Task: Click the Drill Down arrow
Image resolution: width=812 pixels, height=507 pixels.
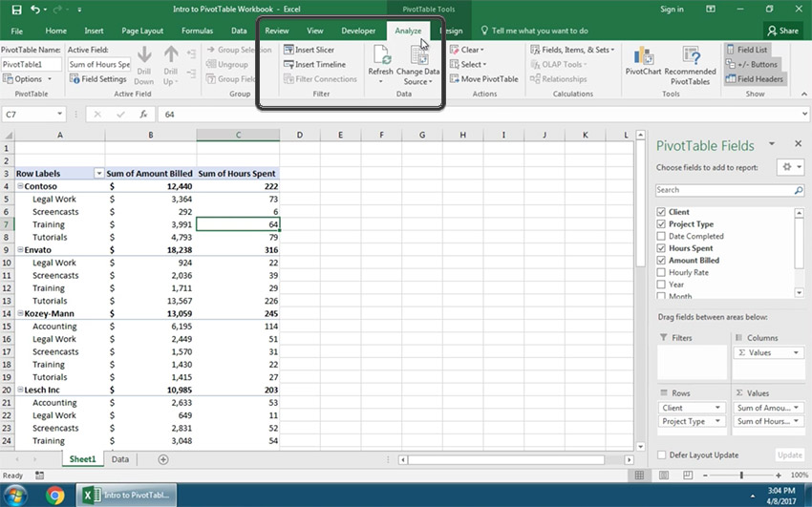Action: point(144,53)
